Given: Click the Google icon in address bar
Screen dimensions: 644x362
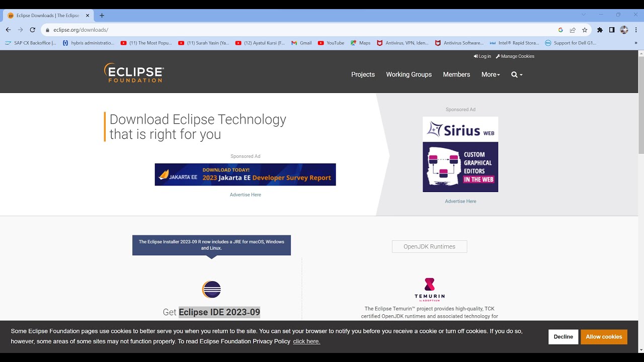Looking at the screenshot, I should point(560,30).
